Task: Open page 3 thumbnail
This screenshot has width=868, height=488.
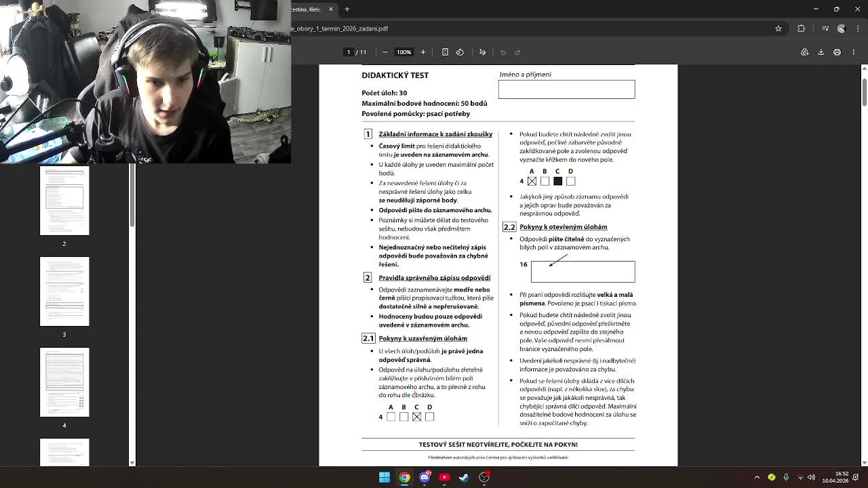Action: [x=64, y=291]
